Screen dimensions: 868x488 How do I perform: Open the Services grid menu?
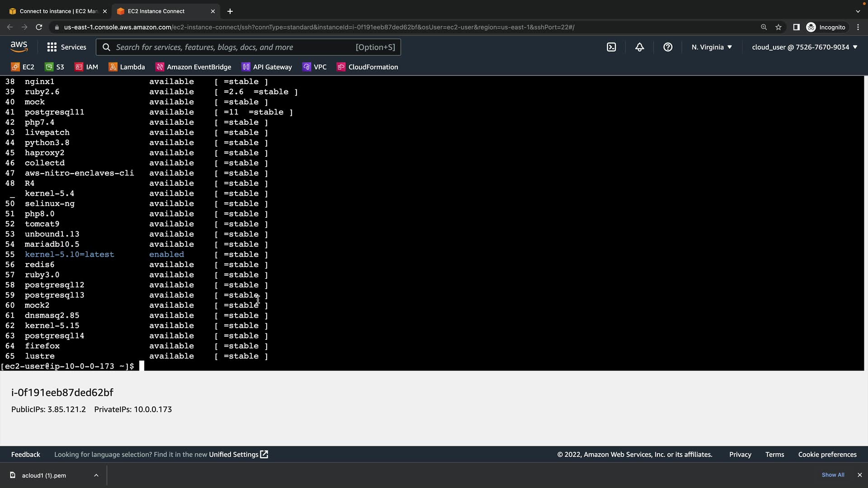click(x=66, y=47)
